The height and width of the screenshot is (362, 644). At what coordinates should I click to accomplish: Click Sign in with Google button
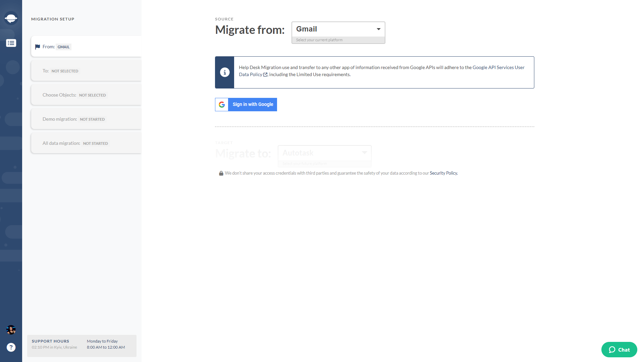[246, 104]
